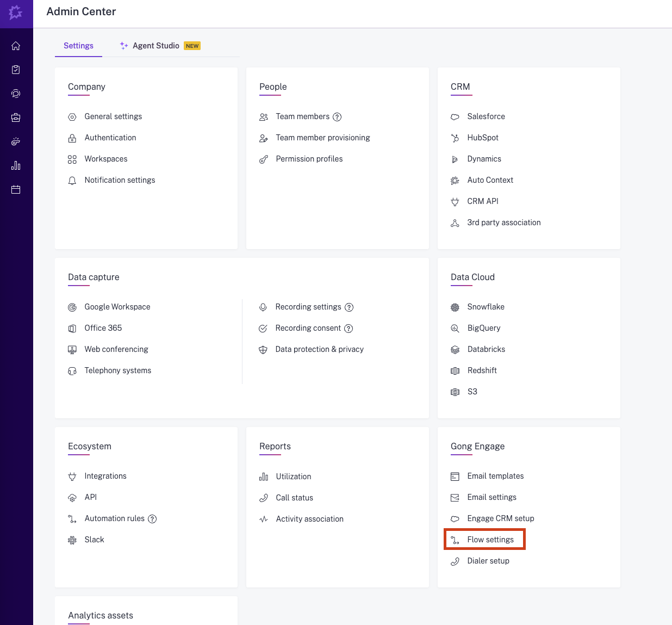Click the Workspaces grid icon
Screen dimensions: 672x625
[x=72, y=159]
